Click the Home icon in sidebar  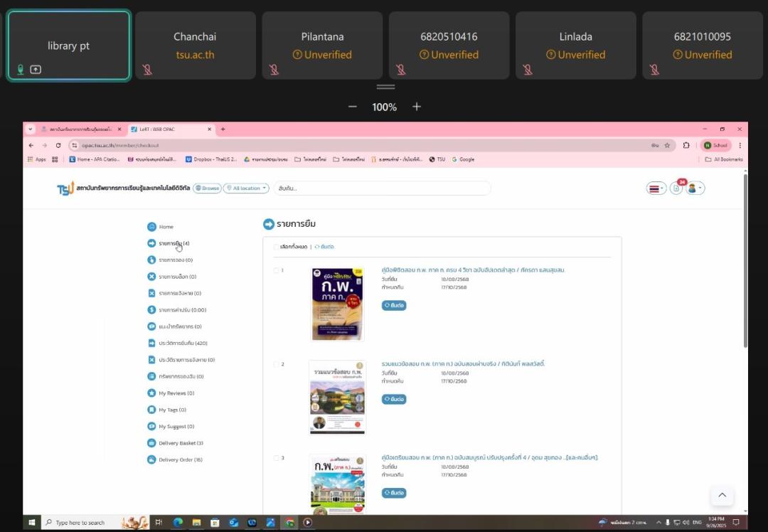(x=151, y=227)
